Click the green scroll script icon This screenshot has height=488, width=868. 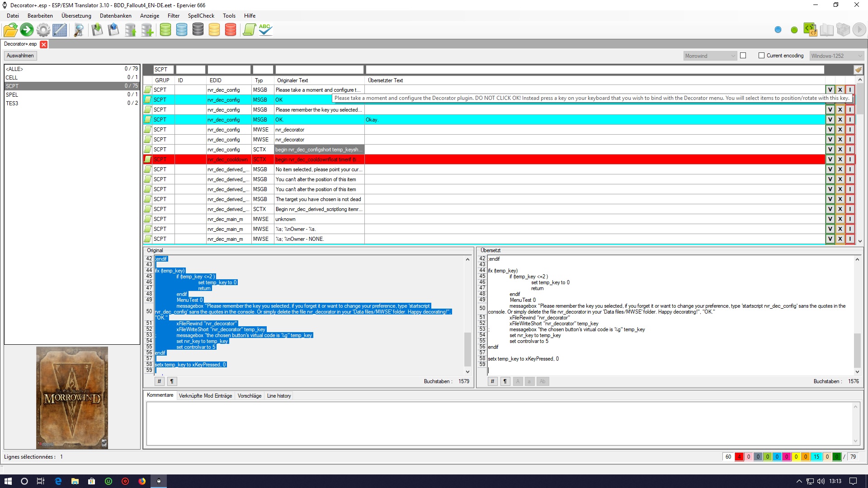[249, 30]
